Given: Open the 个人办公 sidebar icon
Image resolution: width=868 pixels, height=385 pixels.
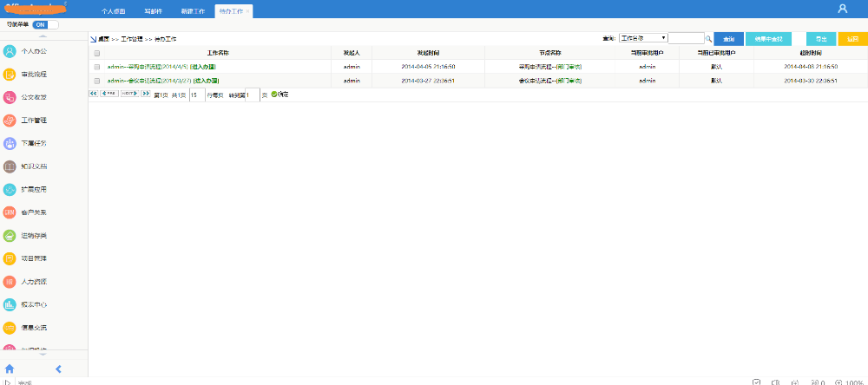Looking at the screenshot, I should pyautogui.click(x=10, y=51).
